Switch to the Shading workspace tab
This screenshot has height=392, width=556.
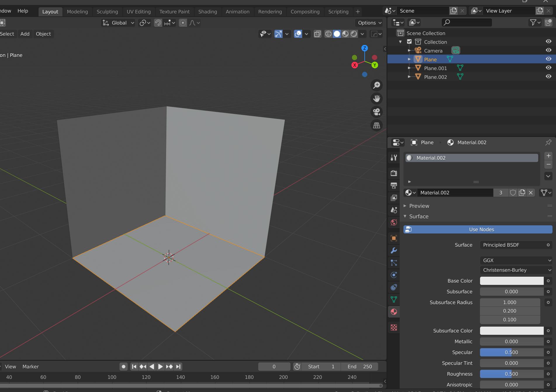click(x=207, y=12)
